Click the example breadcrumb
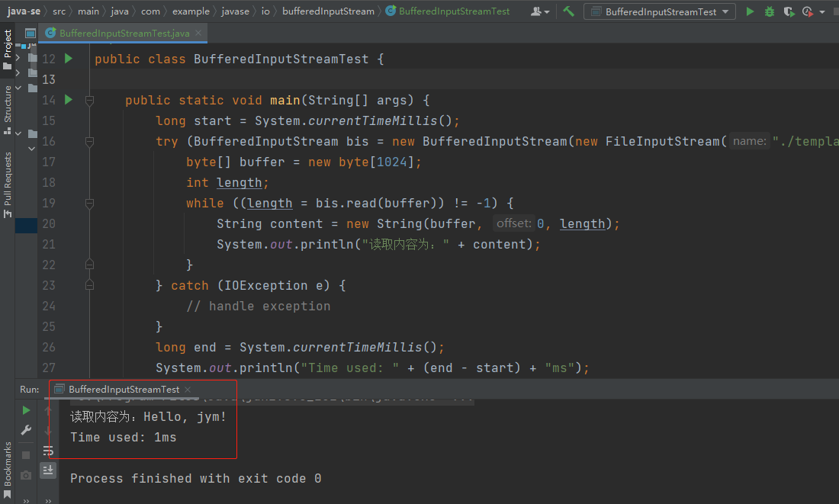 coord(191,11)
